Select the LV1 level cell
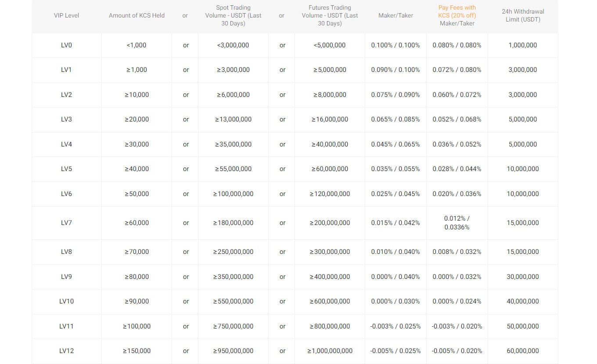 point(66,70)
